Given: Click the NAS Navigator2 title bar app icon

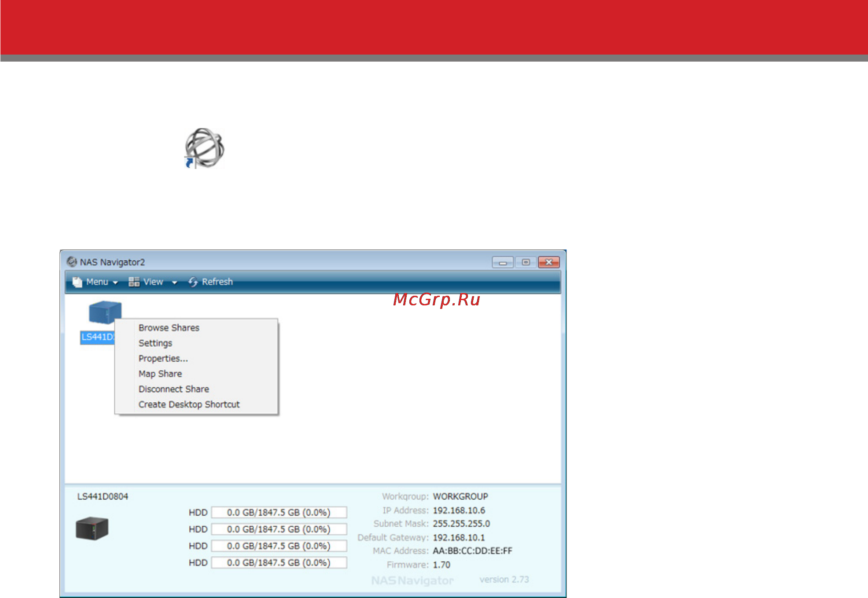Looking at the screenshot, I should click(x=72, y=262).
